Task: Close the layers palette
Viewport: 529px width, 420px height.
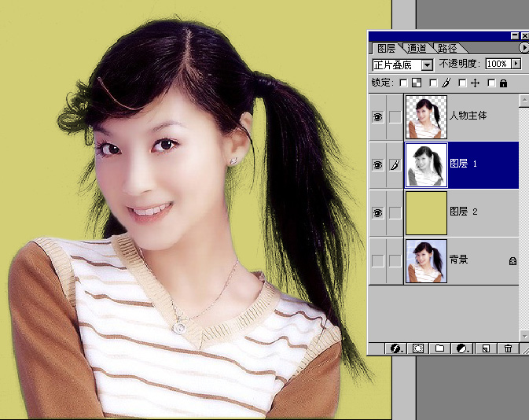Action: point(524,35)
